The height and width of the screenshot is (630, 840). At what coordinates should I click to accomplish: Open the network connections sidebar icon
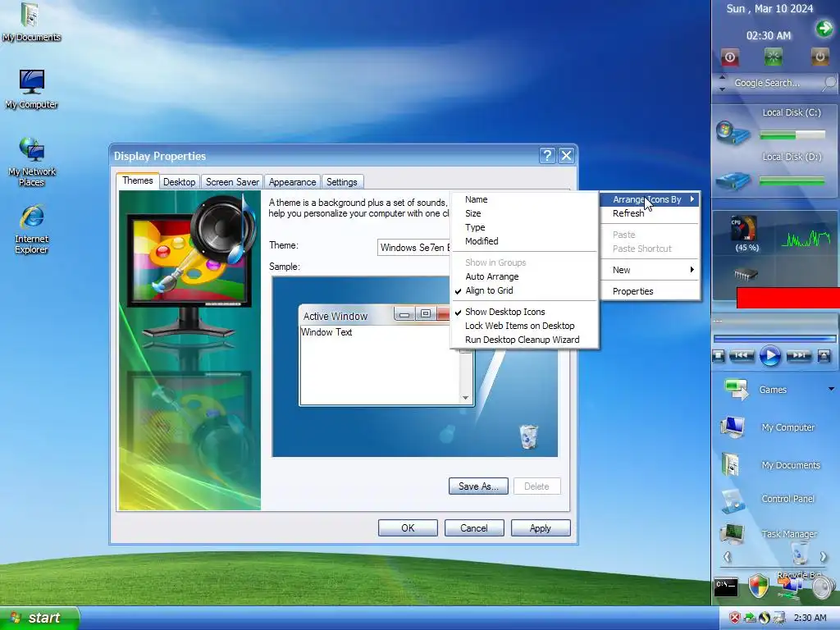tap(790, 587)
